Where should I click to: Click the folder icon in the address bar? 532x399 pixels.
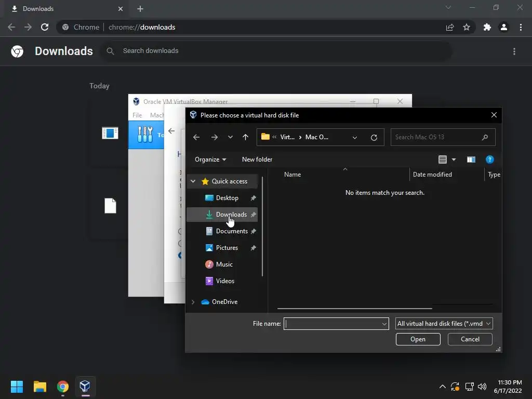click(265, 137)
